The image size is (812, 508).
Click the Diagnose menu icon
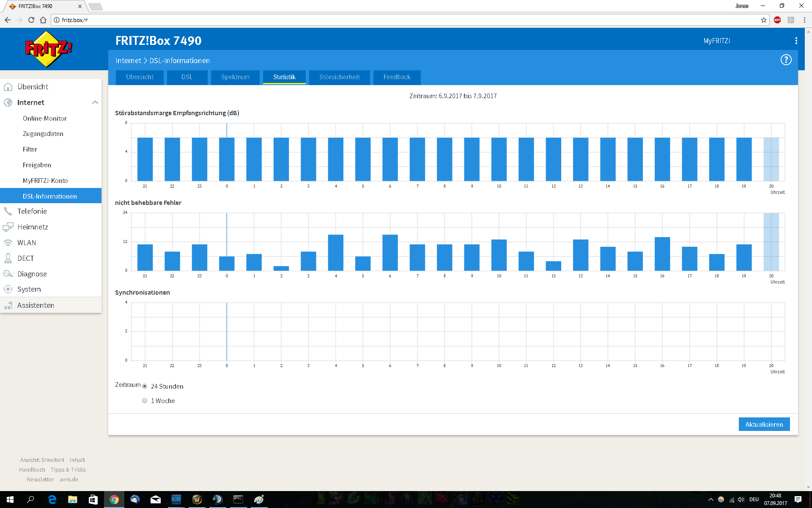point(8,274)
